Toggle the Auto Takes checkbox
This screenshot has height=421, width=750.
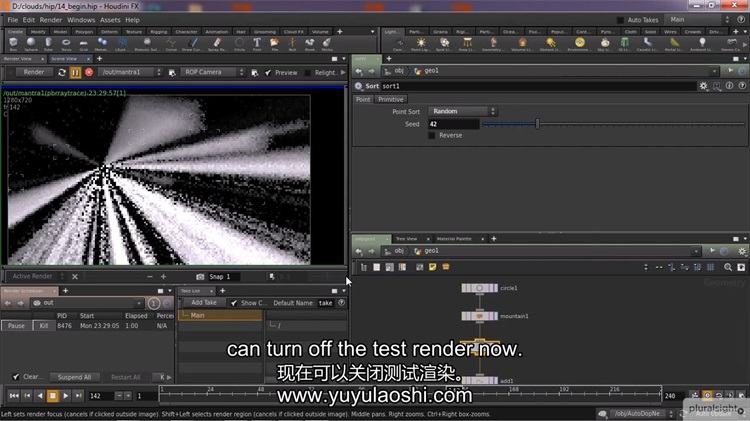pyautogui.click(x=620, y=20)
